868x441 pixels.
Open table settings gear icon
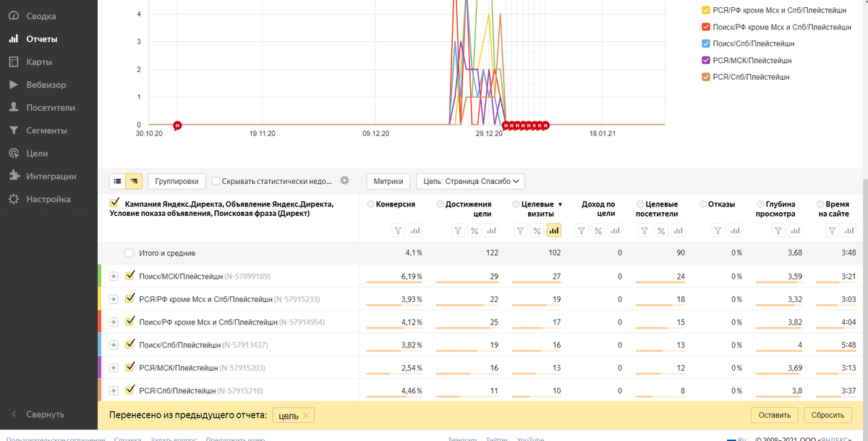tap(344, 180)
